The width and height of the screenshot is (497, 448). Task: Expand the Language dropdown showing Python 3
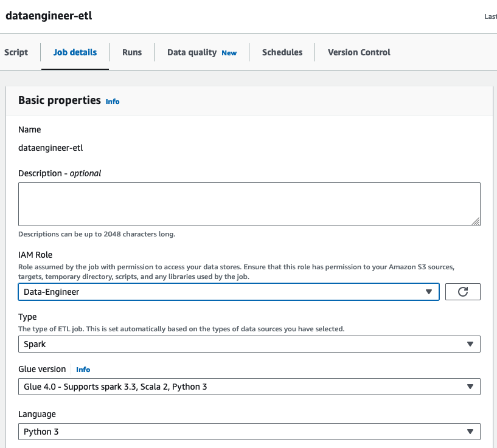tap(249, 432)
